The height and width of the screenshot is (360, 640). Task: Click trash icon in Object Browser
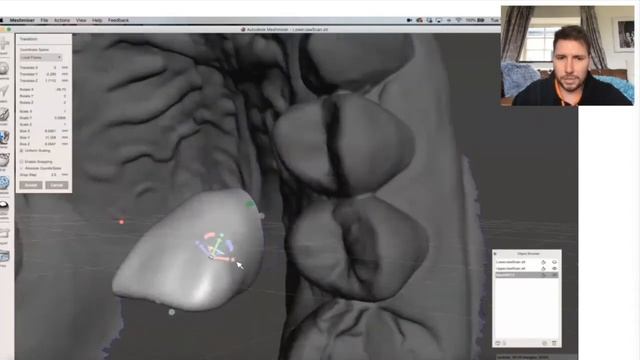[554, 343]
